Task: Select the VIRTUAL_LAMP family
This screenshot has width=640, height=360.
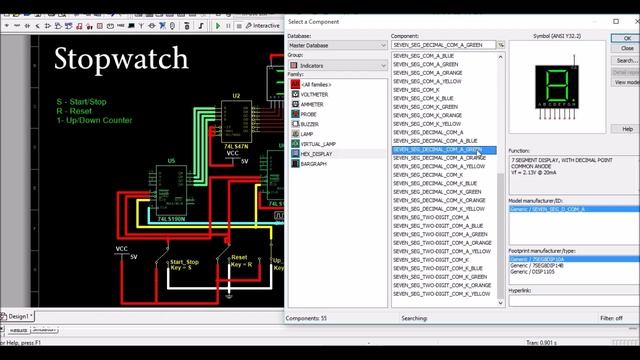Action: tap(318, 144)
